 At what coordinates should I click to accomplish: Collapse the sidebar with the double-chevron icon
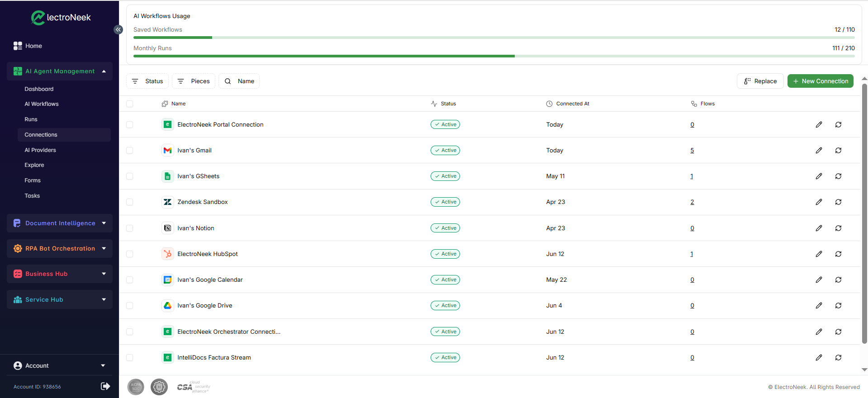coord(118,29)
